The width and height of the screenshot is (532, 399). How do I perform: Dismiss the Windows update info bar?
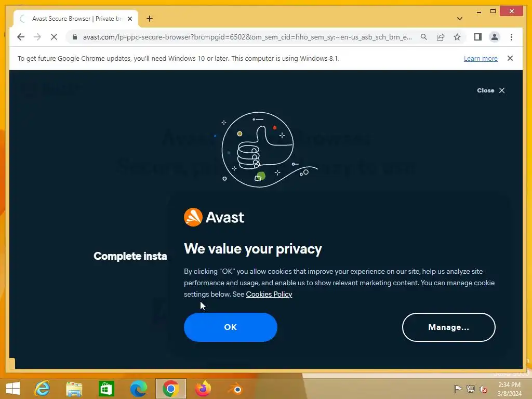[x=510, y=58]
